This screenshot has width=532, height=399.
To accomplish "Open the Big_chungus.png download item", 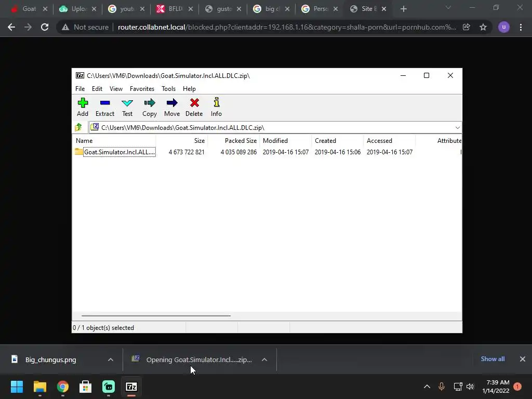I will click(51, 360).
